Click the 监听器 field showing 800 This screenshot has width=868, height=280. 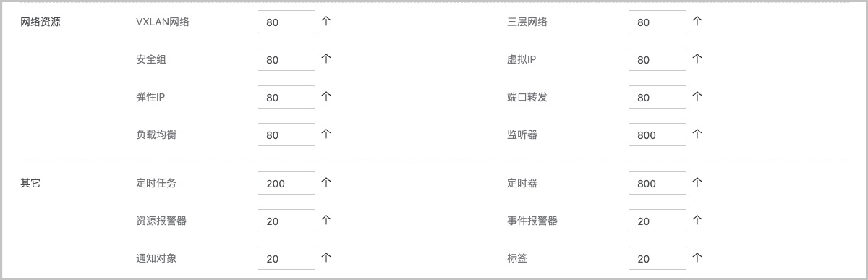(x=658, y=135)
